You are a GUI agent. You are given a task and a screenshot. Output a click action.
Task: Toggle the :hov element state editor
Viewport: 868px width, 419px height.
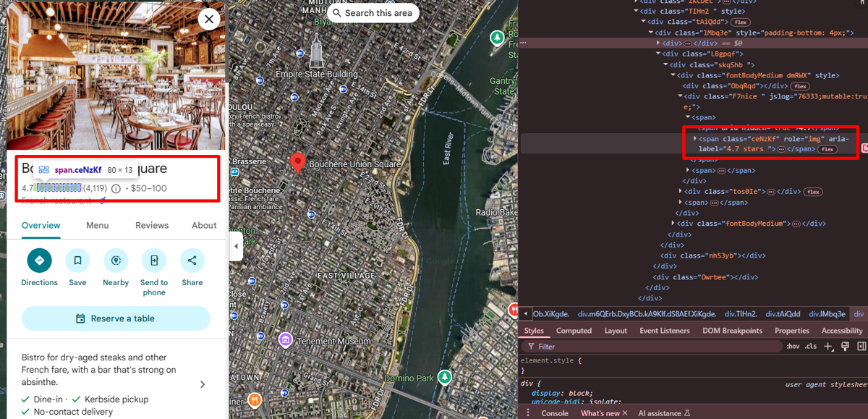tap(792, 346)
